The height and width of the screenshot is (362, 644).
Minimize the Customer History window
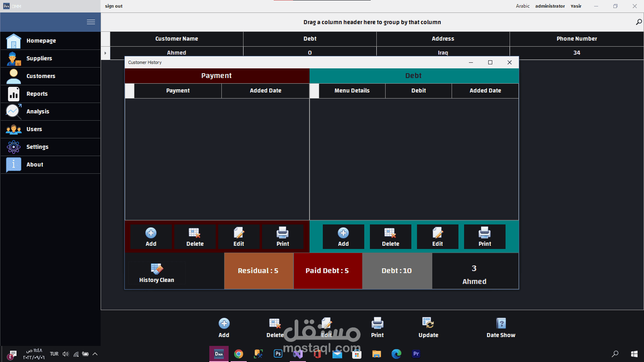pos(471,62)
